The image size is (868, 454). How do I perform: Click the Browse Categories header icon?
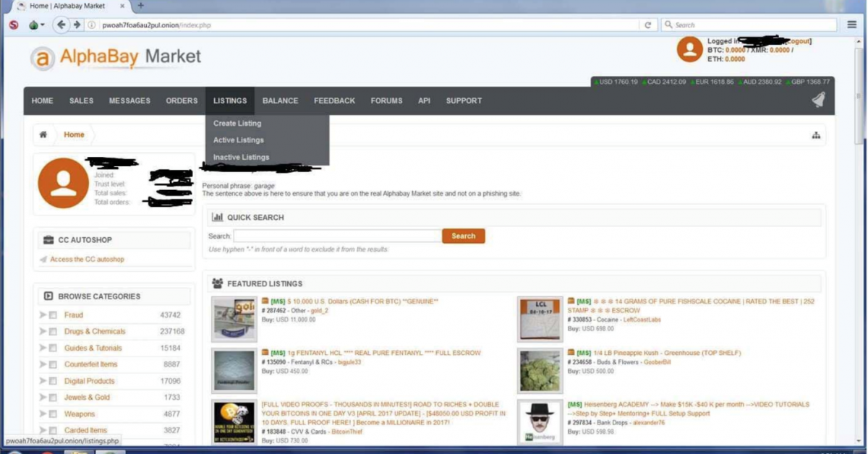pyautogui.click(x=48, y=296)
